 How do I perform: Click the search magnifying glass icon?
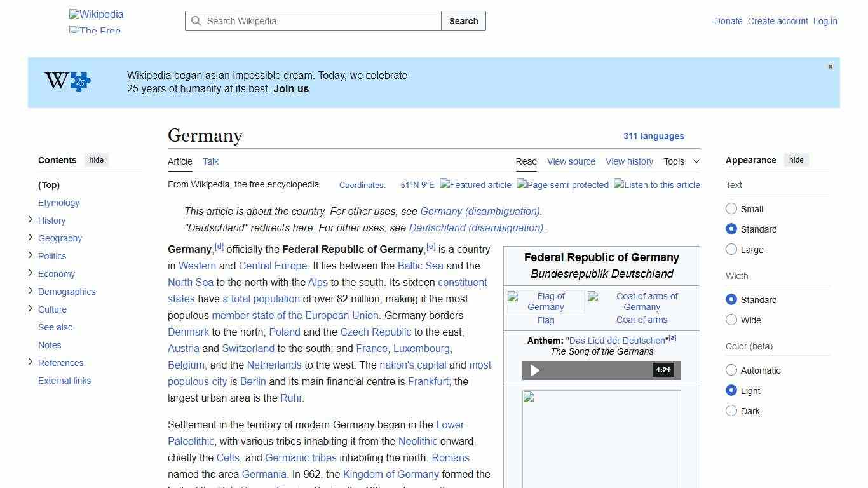(x=196, y=21)
